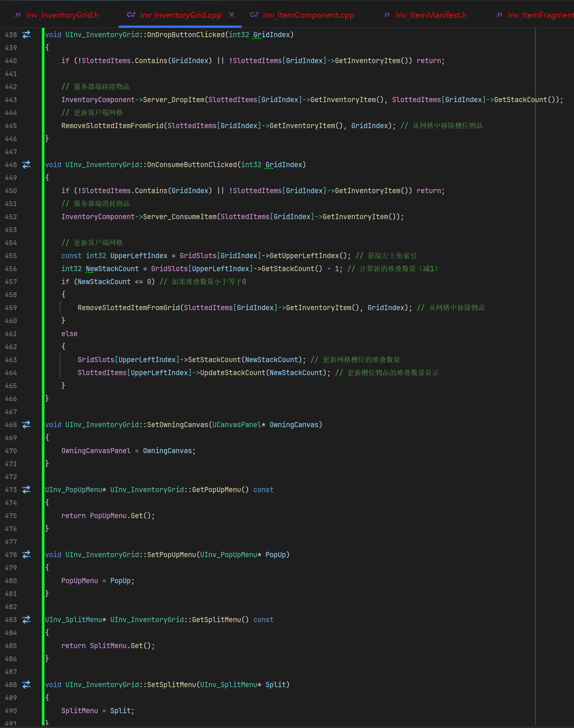Click NewStackCount declaration on line 456
Screen dimensions: 574x728
112,269
